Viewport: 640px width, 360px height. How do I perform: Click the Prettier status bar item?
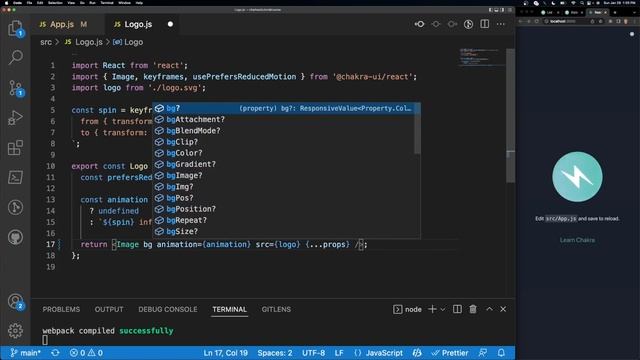coord(450,353)
